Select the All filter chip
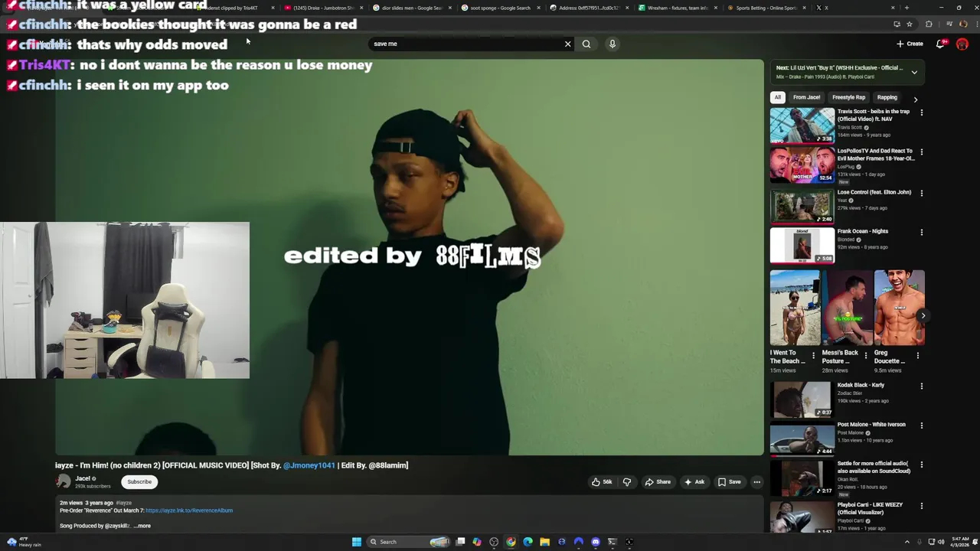 pos(777,97)
